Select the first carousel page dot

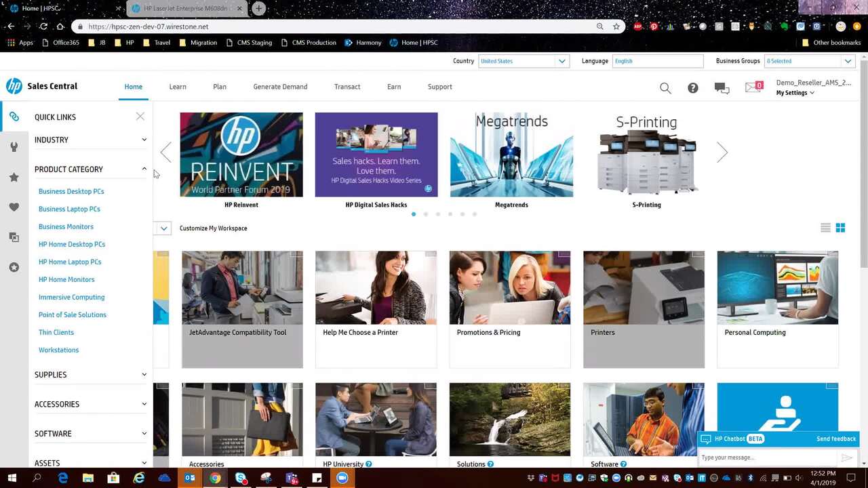[414, 214]
